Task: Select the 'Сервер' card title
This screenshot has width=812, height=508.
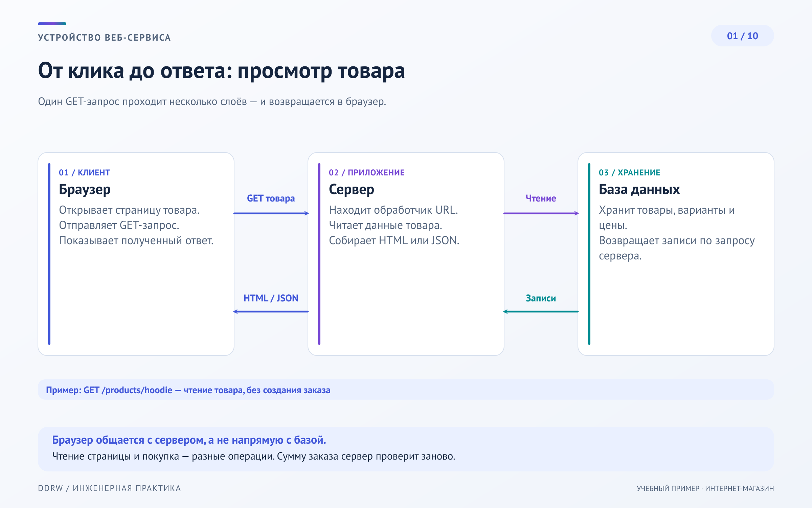Action: point(351,190)
